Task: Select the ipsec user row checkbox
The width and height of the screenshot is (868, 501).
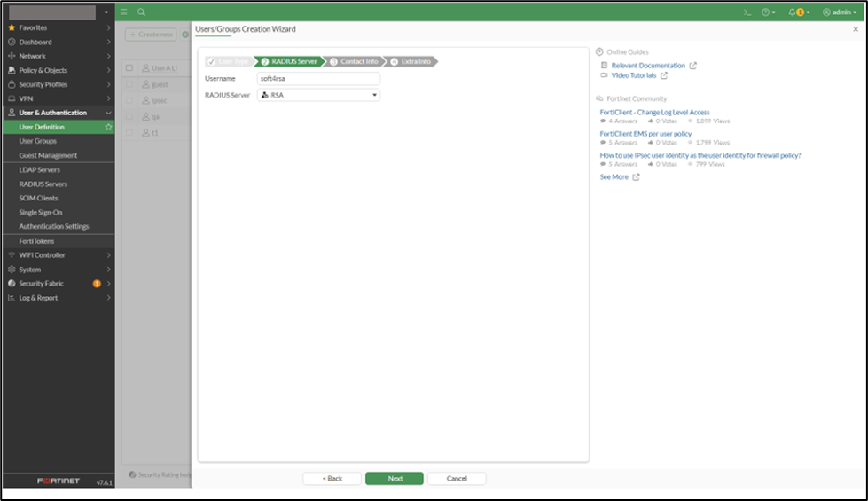Action: coord(129,100)
